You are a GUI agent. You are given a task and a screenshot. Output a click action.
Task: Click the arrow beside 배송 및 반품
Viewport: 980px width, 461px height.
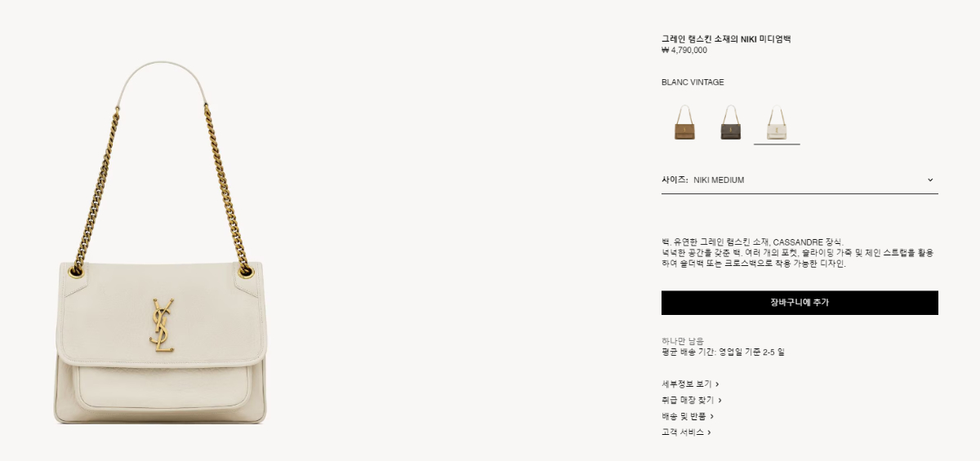pyautogui.click(x=712, y=417)
